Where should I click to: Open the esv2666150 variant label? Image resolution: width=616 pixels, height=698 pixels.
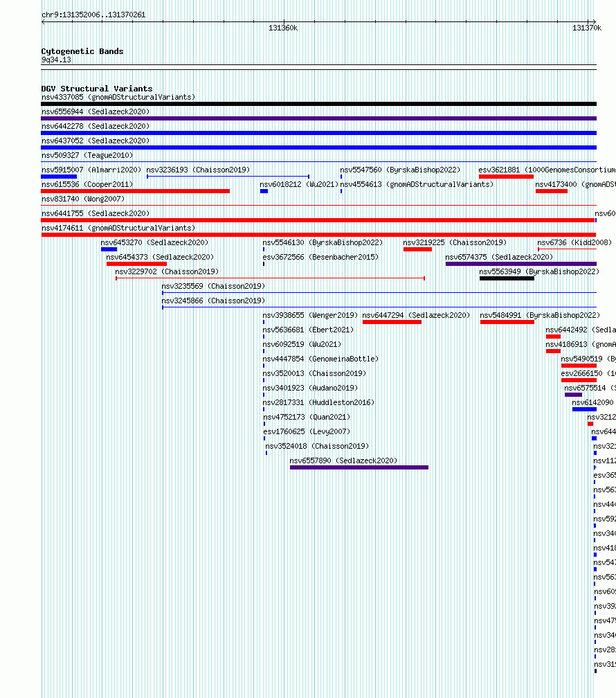tap(588, 373)
